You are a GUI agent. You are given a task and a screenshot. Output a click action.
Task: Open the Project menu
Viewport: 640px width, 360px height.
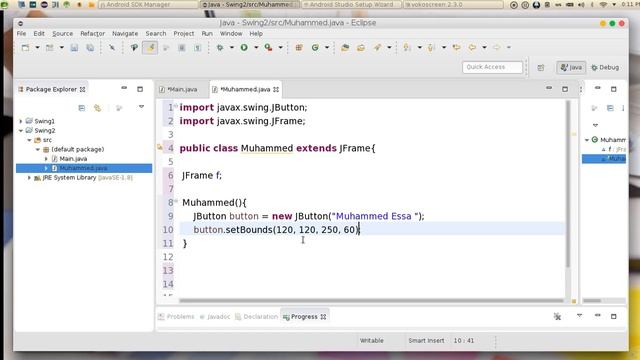pos(184,33)
